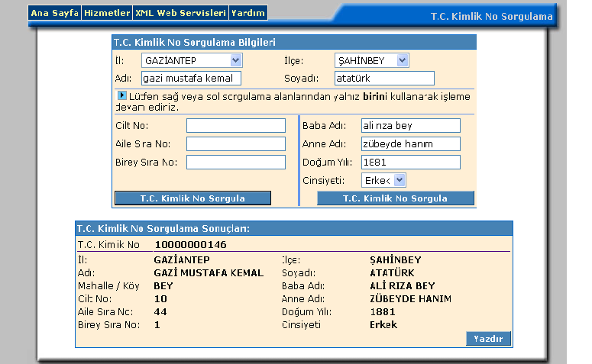Open the Yardım menu
The image size is (592, 364).
click(x=248, y=14)
